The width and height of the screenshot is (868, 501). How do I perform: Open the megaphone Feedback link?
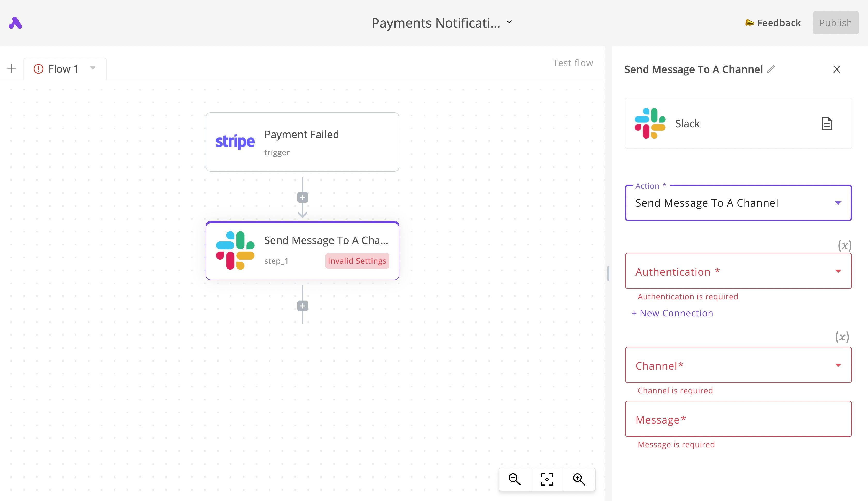[773, 23]
